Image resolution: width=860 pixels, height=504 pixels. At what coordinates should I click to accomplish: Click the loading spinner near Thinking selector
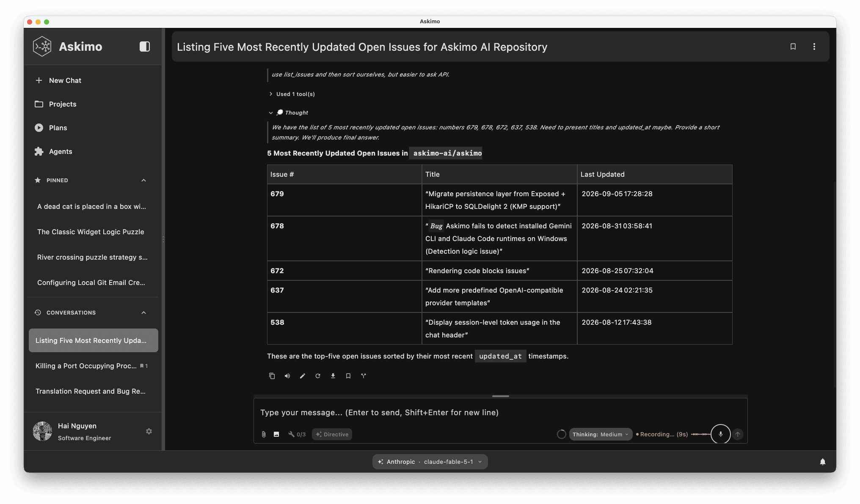pos(562,434)
